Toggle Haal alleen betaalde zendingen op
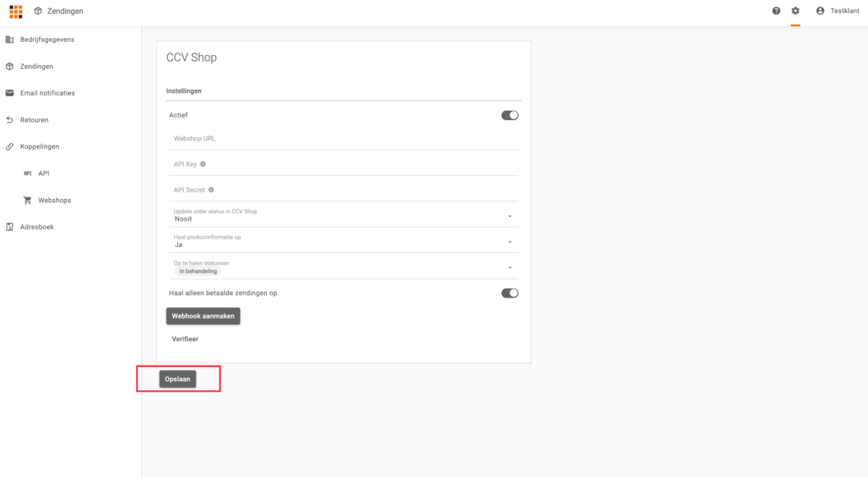 pyautogui.click(x=510, y=293)
